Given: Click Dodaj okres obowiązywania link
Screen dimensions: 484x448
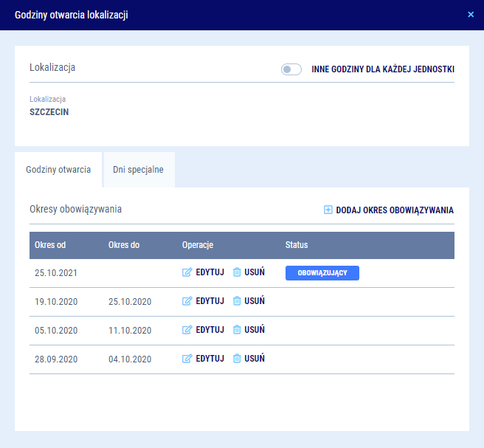Looking at the screenshot, I should (394, 210).
